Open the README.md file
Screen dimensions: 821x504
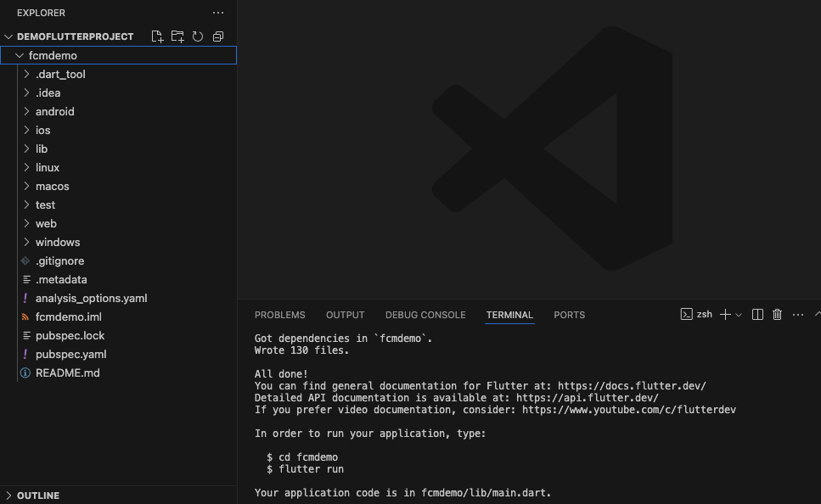(x=67, y=372)
